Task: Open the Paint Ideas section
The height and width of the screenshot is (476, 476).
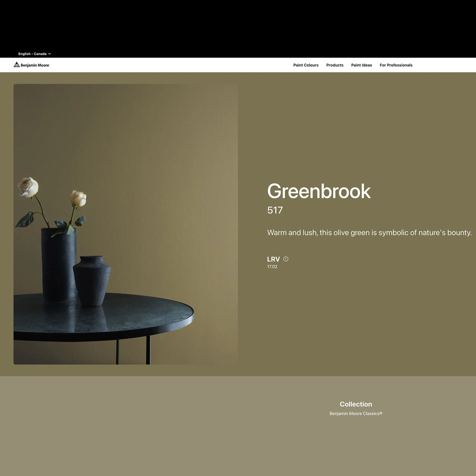Action: tap(362, 65)
